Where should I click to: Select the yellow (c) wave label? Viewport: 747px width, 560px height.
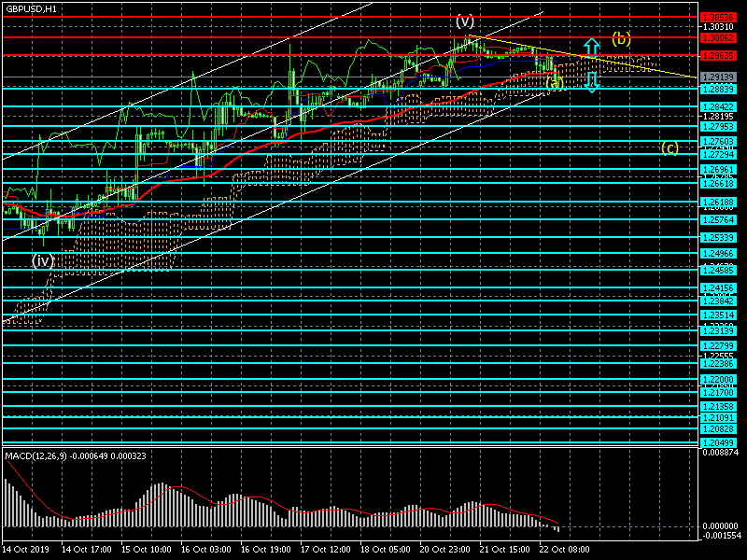click(669, 148)
